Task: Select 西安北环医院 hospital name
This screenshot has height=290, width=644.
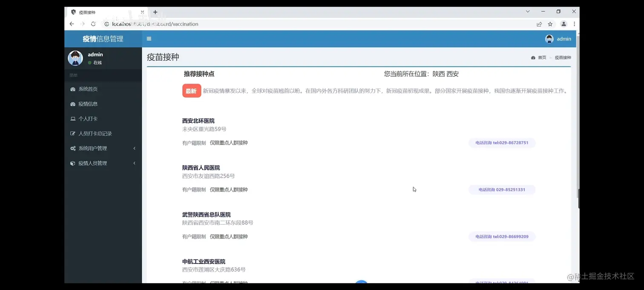Action: coord(198,121)
